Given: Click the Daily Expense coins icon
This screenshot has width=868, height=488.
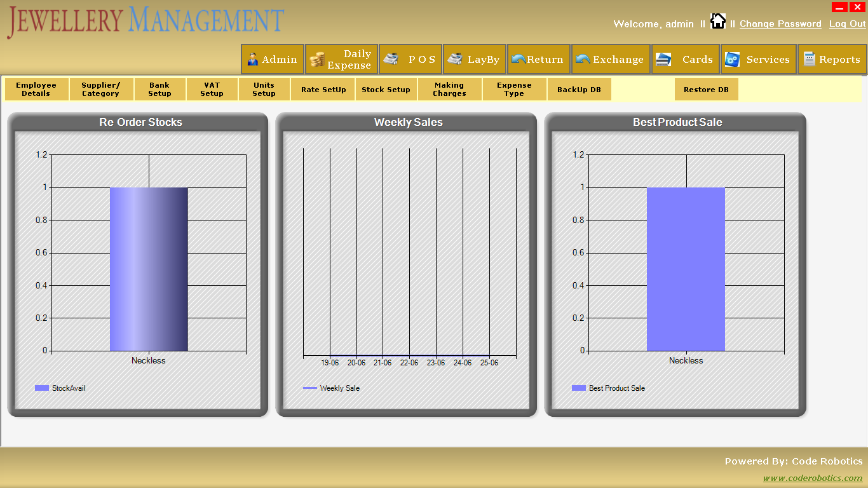Looking at the screenshot, I should point(317,60).
